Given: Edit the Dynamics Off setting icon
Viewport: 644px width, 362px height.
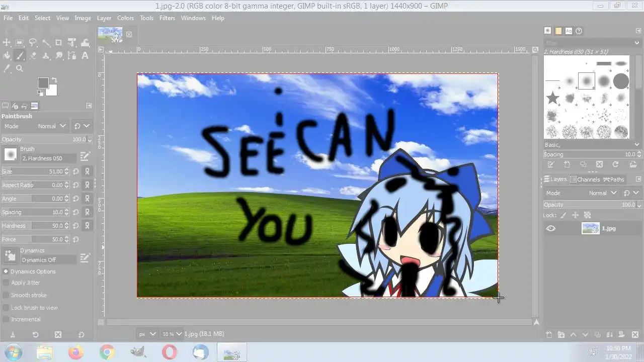Looking at the screenshot, I should tap(85, 258).
